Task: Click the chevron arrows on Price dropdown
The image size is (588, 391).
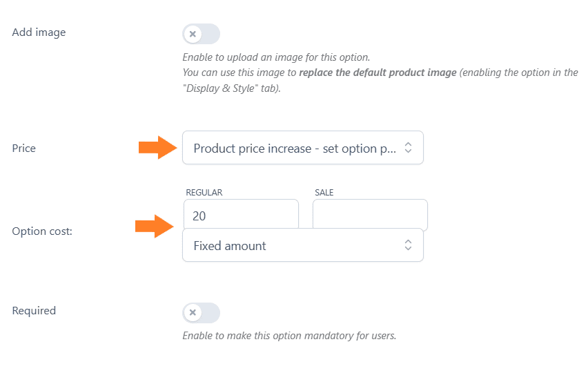Action: click(x=408, y=147)
